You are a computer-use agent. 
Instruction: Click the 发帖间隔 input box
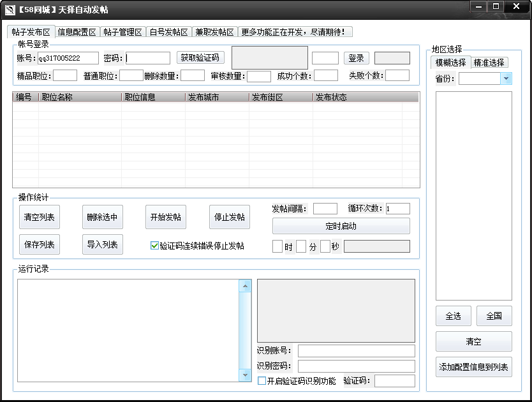pyautogui.click(x=325, y=209)
